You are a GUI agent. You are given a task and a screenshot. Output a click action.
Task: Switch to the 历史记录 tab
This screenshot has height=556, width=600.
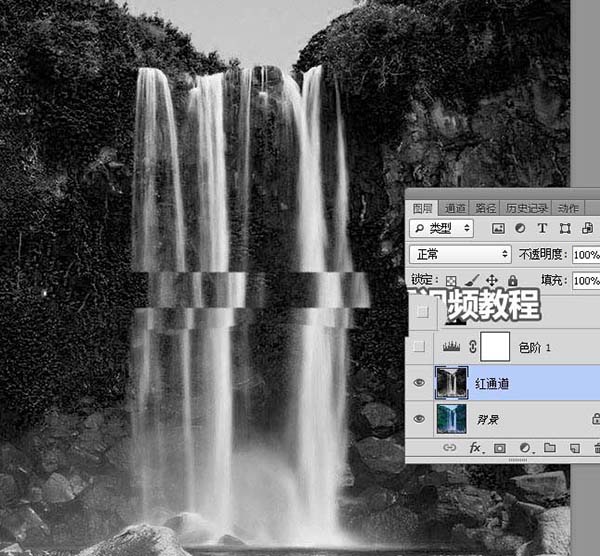526,208
